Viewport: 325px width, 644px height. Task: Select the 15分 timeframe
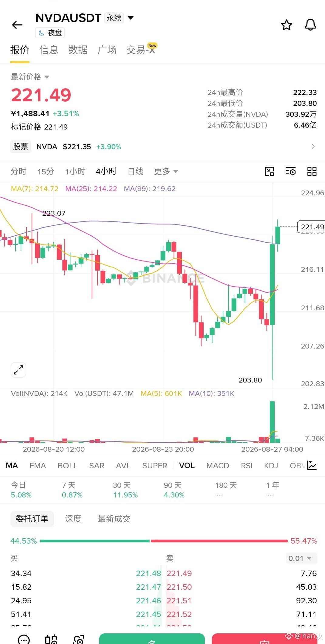coord(46,171)
